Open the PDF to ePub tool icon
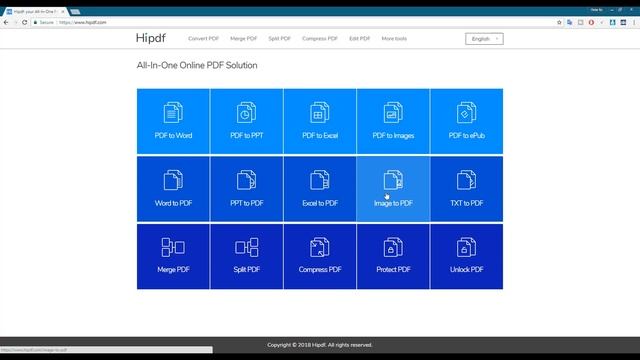The image size is (640, 360). coord(467,113)
